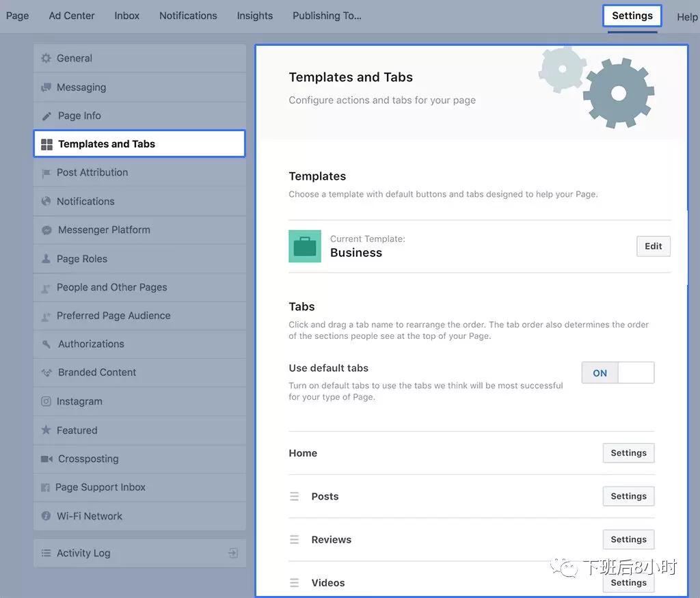Toggle the Use default tabs switch
The image size is (700, 598).
point(617,373)
